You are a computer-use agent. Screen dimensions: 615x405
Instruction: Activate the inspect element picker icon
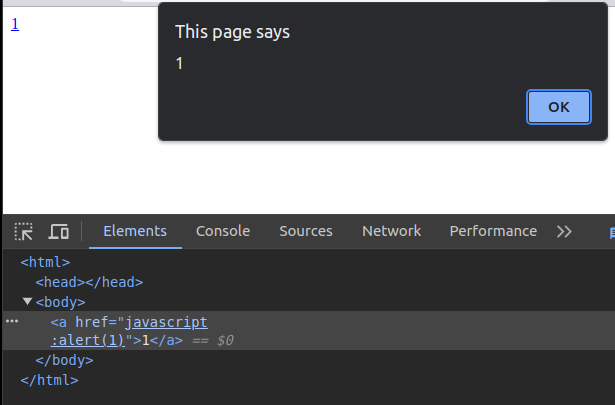(24, 231)
